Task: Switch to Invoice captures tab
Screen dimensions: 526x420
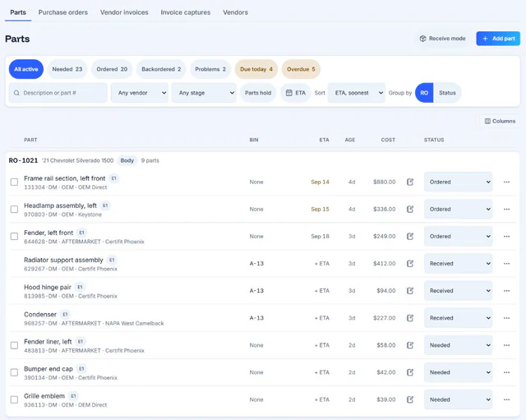Action: click(x=185, y=12)
